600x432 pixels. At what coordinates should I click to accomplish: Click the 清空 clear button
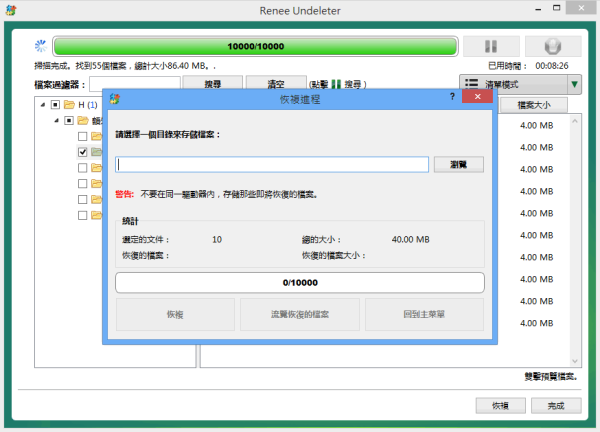tap(276, 83)
